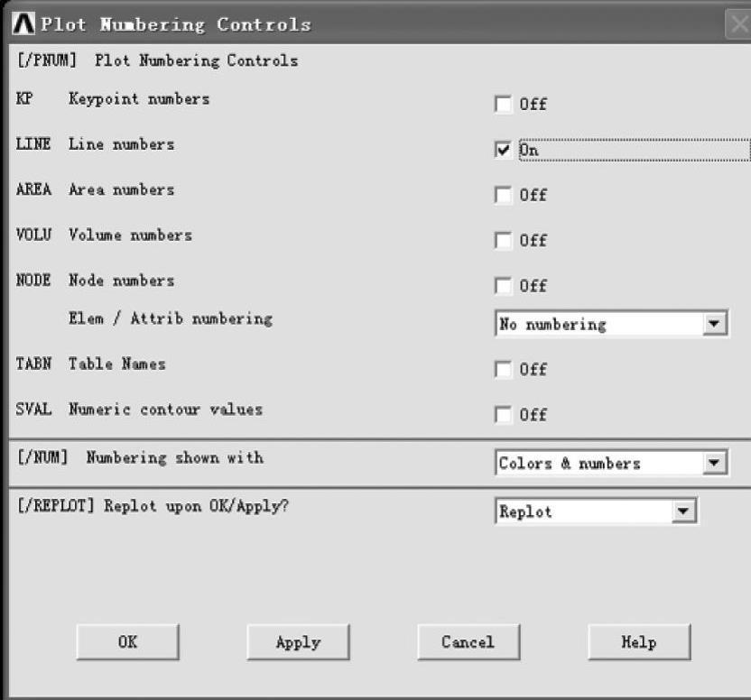This screenshot has width=751, height=700.
Task: Click the '[/PNUM] Plot Numbering Controls' heading
Action: point(157,61)
